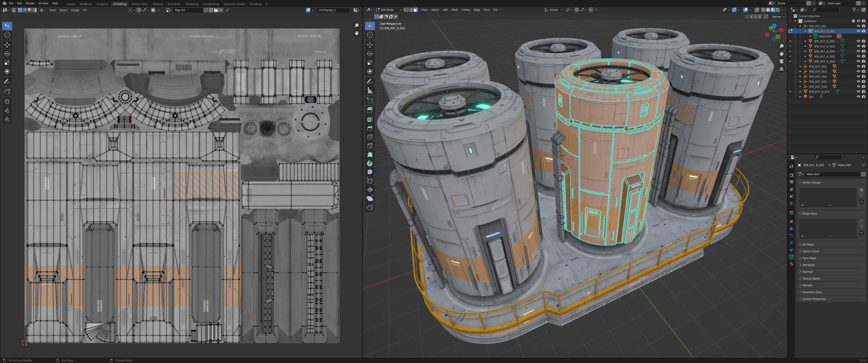Add new workspace with plus button
The image size is (868, 363).
tap(266, 4)
